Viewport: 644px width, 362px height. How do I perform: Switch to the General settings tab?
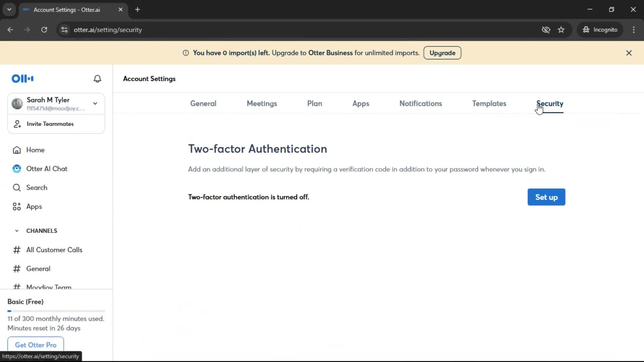pyautogui.click(x=203, y=104)
